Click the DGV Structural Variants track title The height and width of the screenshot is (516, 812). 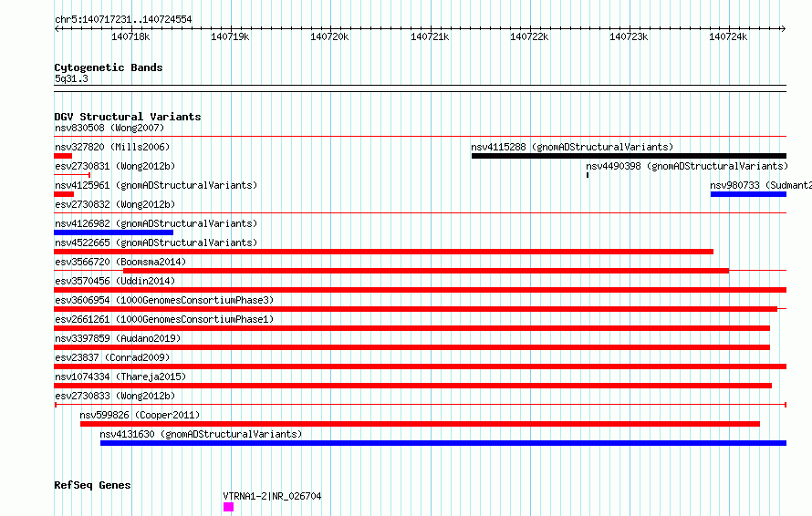click(128, 117)
